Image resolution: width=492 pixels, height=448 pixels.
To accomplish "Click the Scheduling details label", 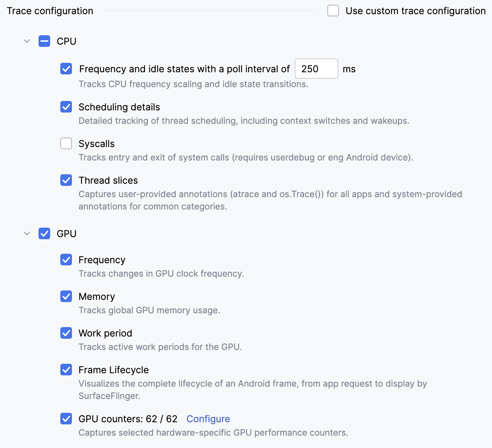I will (119, 107).
